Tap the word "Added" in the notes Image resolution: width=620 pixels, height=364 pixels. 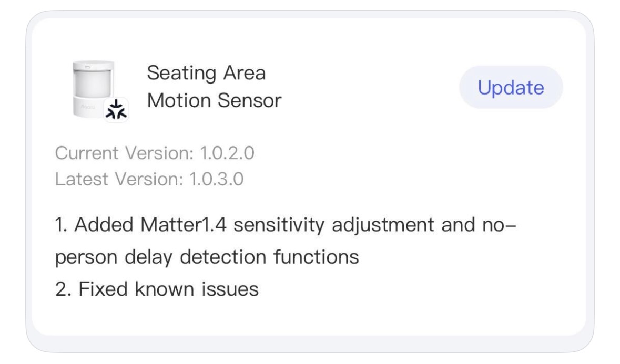102,228
